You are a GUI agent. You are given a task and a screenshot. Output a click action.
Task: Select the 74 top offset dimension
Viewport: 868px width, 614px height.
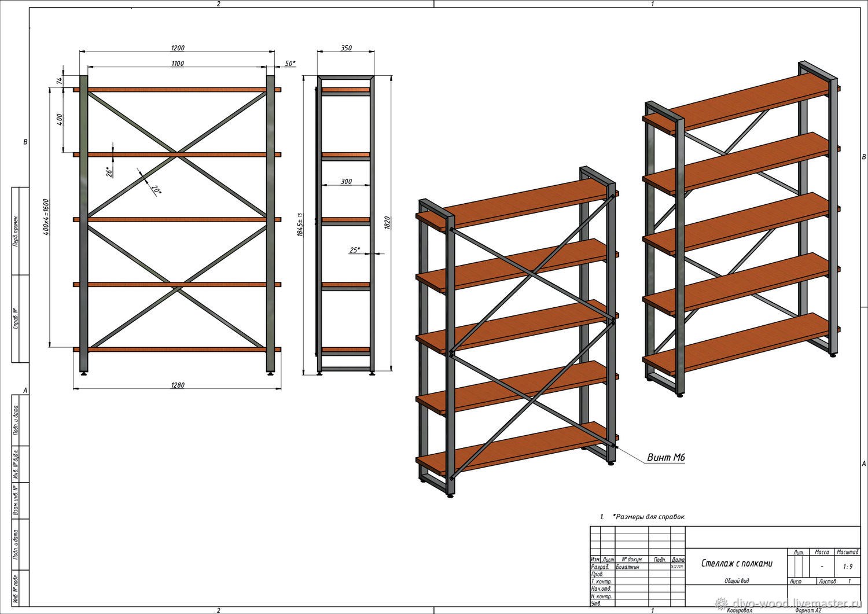click(x=60, y=82)
